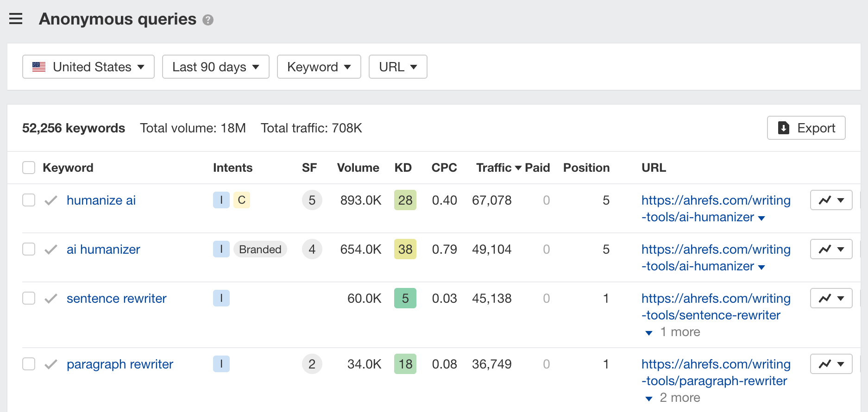The height and width of the screenshot is (412, 868).
Task: Open trend chart for paragraph rewriter
Action: pos(831,364)
